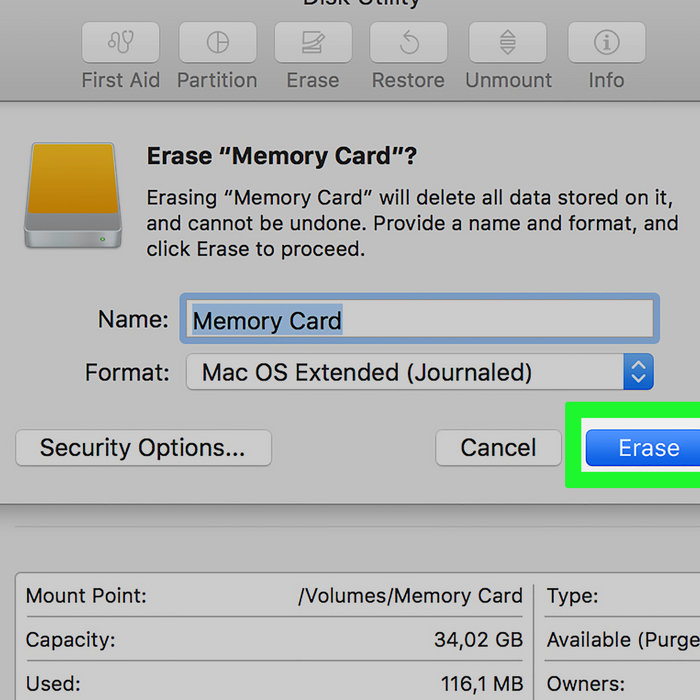Click the Available (Purgeable) row label
The height and width of the screenshot is (700, 700).
623,640
